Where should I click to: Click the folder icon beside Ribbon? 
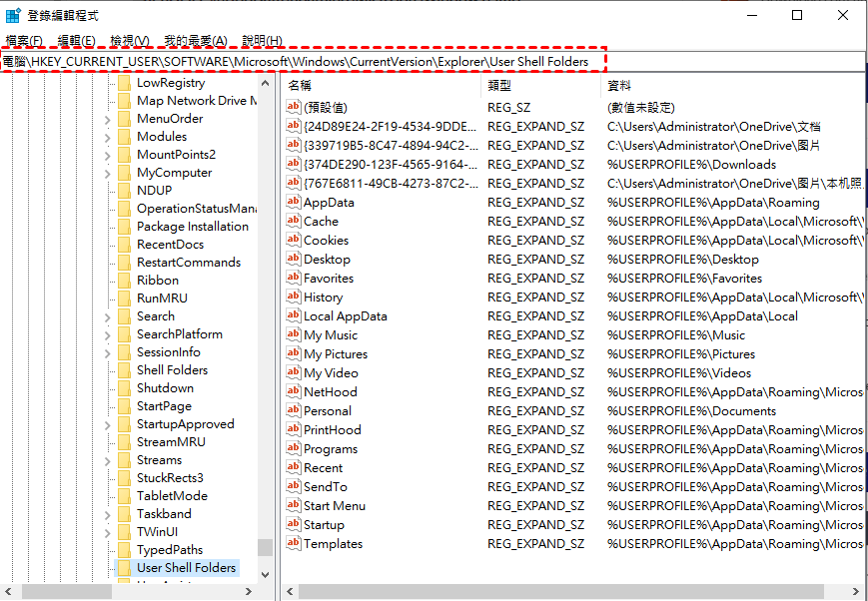(125, 281)
